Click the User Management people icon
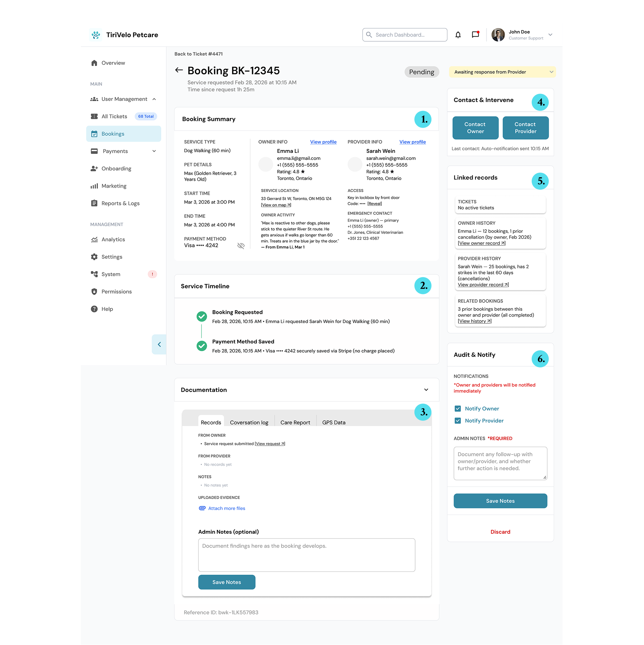 pos(94,99)
